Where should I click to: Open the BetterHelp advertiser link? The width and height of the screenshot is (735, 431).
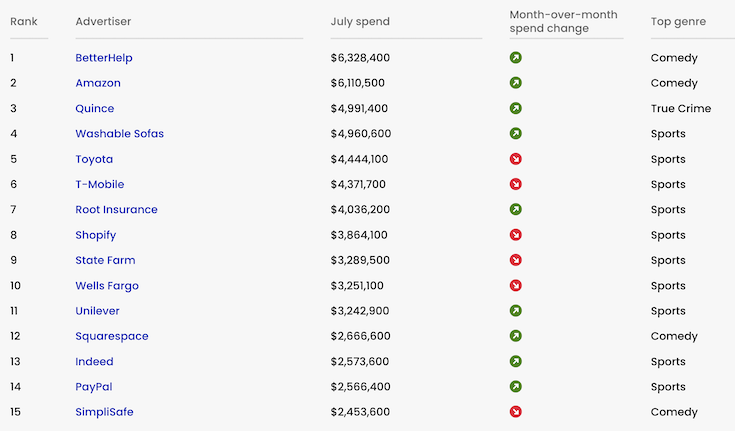104,58
